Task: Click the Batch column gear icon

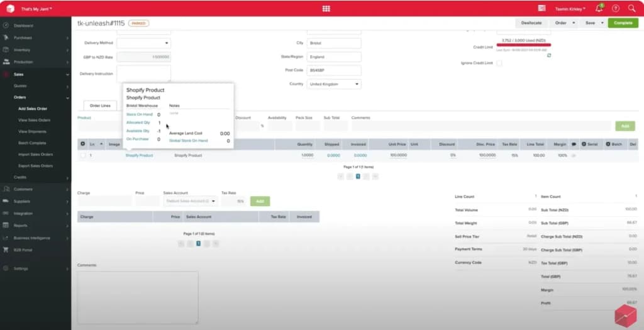Action: coord(608,144)
